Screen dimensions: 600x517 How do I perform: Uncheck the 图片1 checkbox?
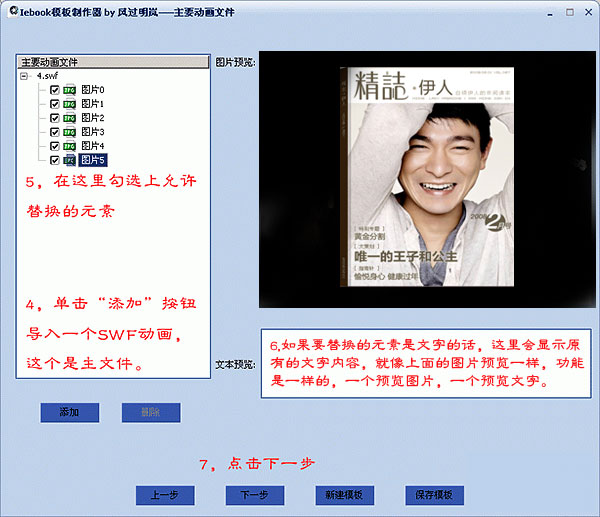(x=55, y=104)
